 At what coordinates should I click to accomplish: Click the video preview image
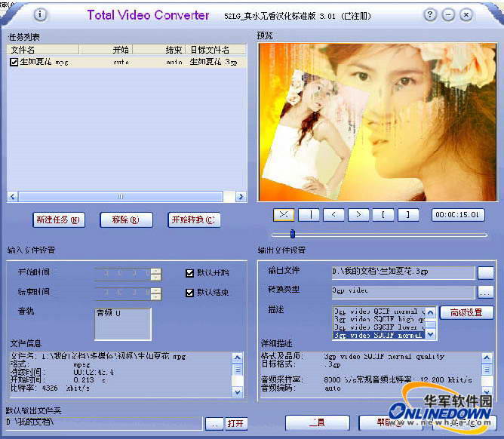pyautogui.click(x=378, y=122)
